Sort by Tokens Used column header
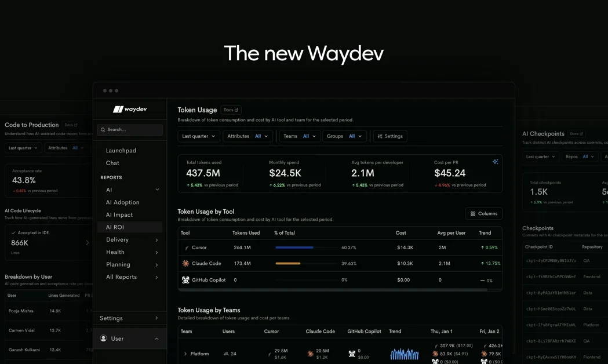Image resolution: width=608 pixels, height=364 pixels. pos(246,233)
